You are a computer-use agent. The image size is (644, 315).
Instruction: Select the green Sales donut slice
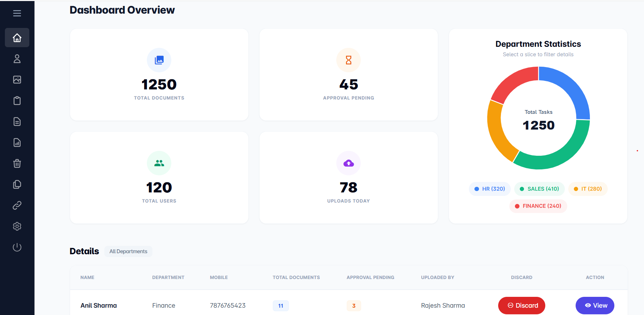pyautogui.click(x=561, y=156)
